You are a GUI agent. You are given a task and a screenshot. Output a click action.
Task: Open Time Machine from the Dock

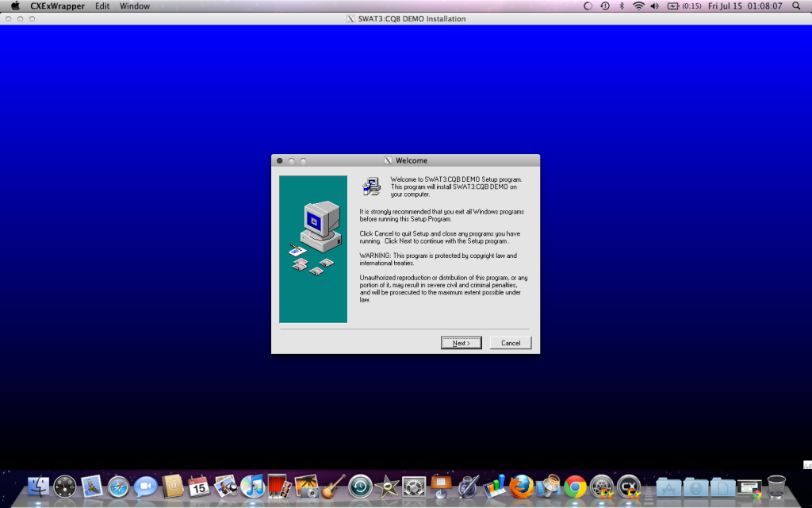(x=361, y=487)
